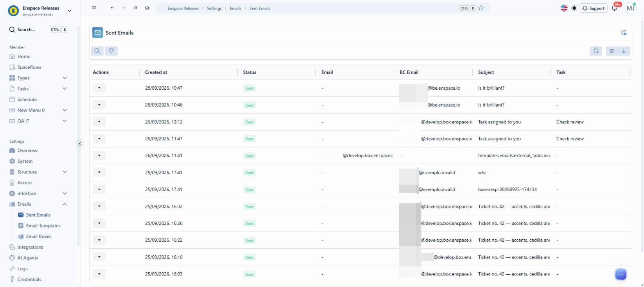Open actions dropdown for 28/09/2026, 10:47 row
Image resolution: width=644 pixels, height=287 pixels.
point(99,88)
